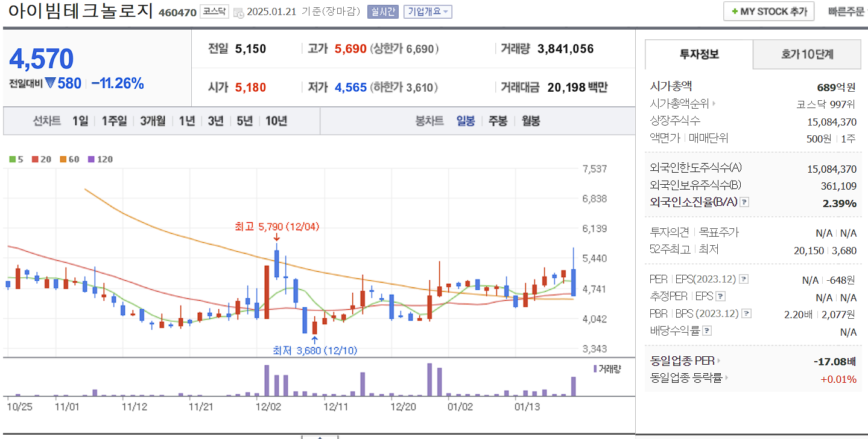The image size is (868, 439).
Task: Switch chart period to 1년
Action: pos(186,121)
